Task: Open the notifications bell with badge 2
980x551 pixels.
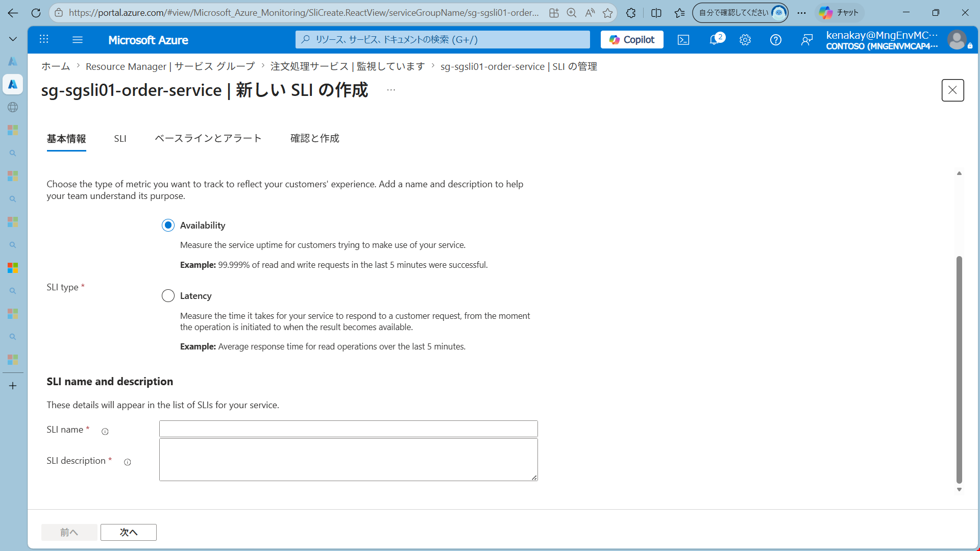Action: [x=716, y=39]
